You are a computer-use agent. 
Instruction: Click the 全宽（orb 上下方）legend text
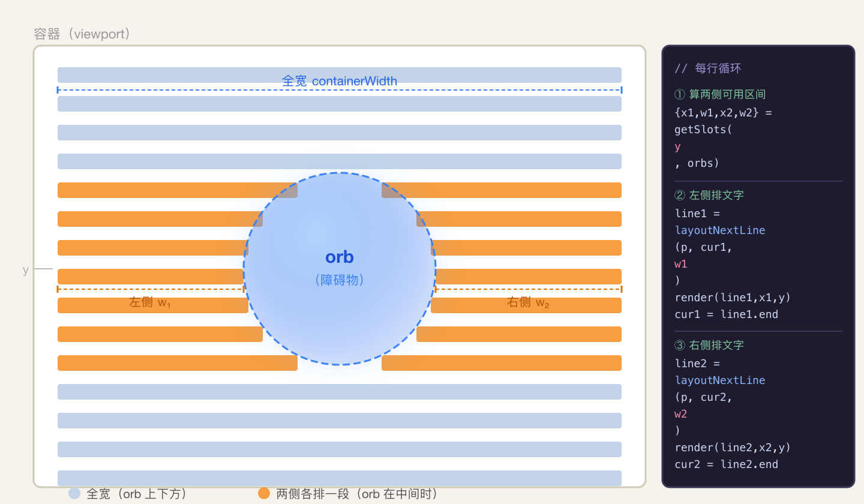(137, 494)
